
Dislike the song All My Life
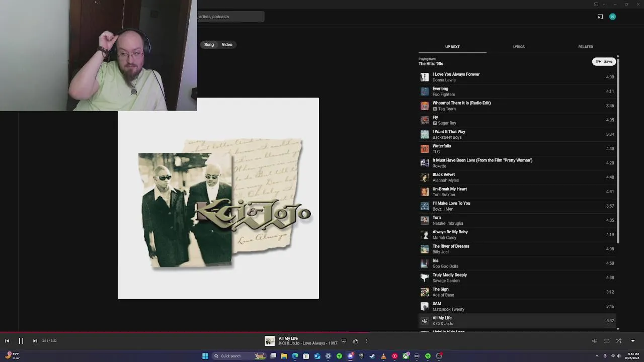click(x=344, y=341)
